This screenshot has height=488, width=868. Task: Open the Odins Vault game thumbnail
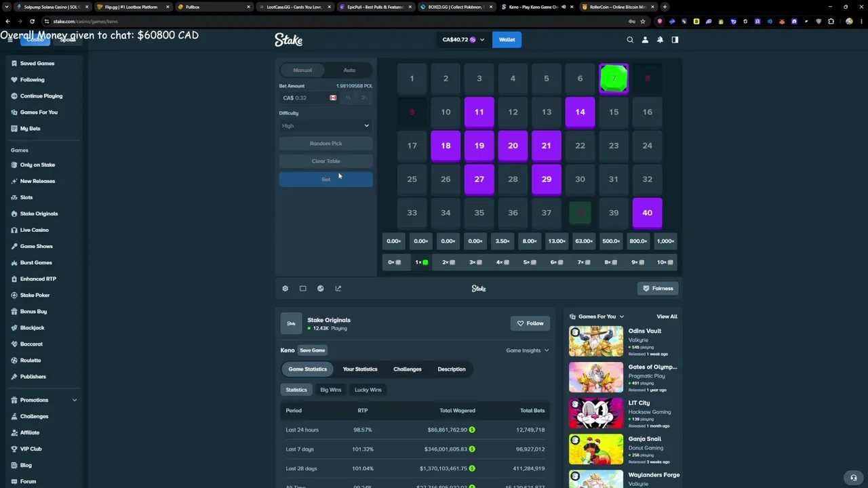(596, 341)
